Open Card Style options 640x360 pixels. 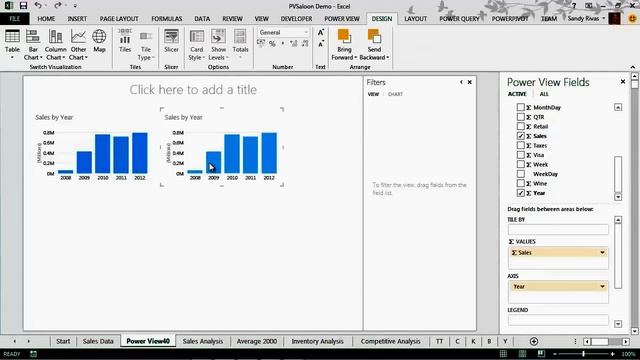pos(197,44)
